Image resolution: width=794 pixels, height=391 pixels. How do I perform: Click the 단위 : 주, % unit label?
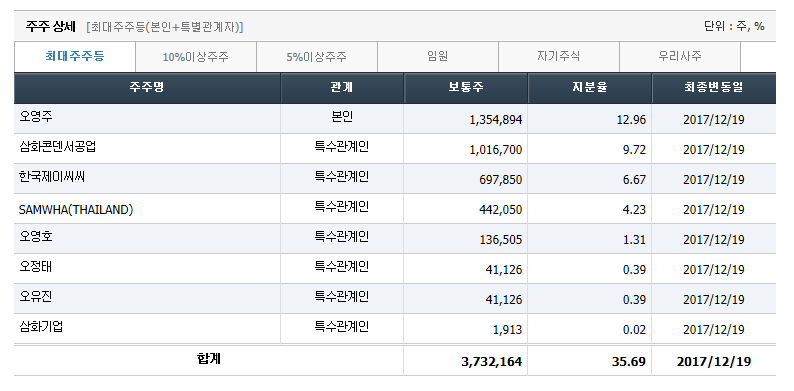point(734,26)
